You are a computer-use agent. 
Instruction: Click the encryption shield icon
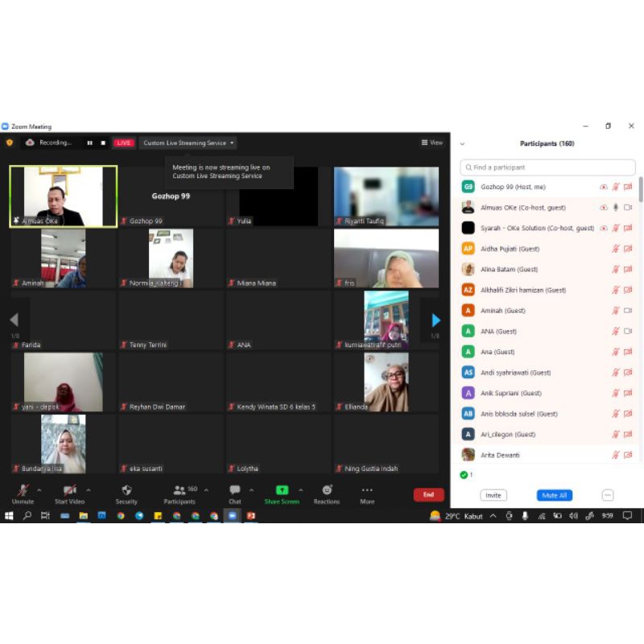[10, 142]
